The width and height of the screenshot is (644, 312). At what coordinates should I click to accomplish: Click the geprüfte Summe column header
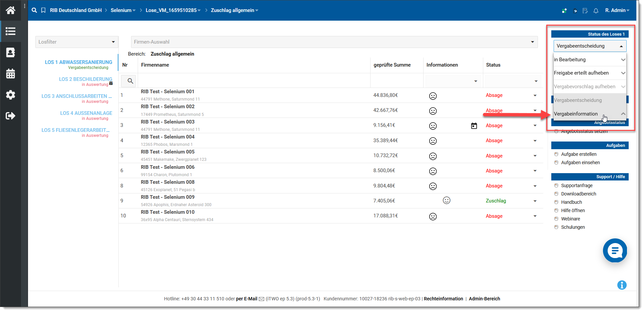(392, 65)
